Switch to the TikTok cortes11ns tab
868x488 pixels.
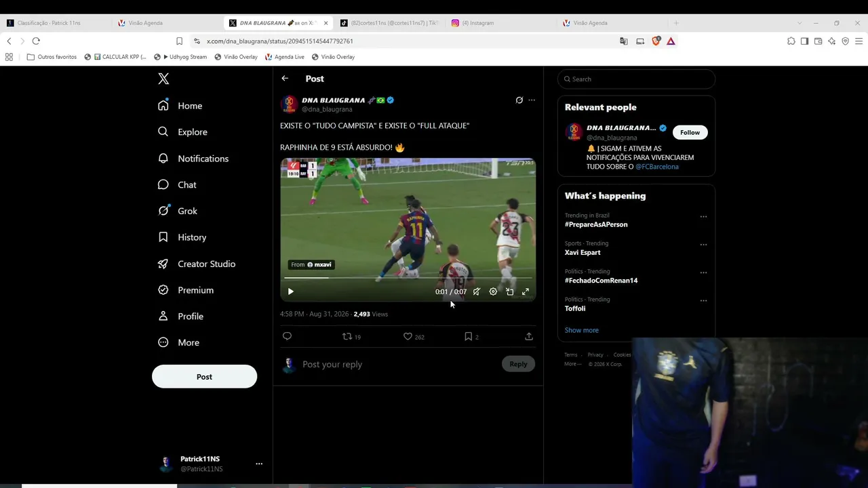point(389,23)
